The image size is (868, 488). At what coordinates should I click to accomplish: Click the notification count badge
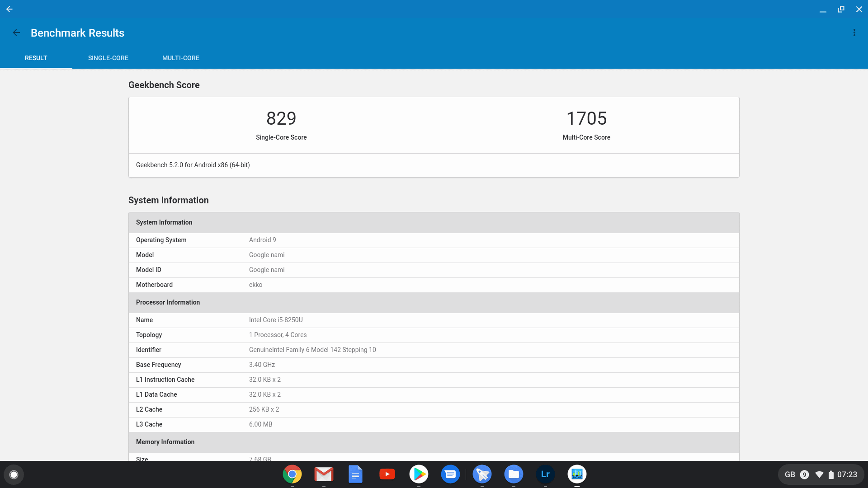(804, 474)
